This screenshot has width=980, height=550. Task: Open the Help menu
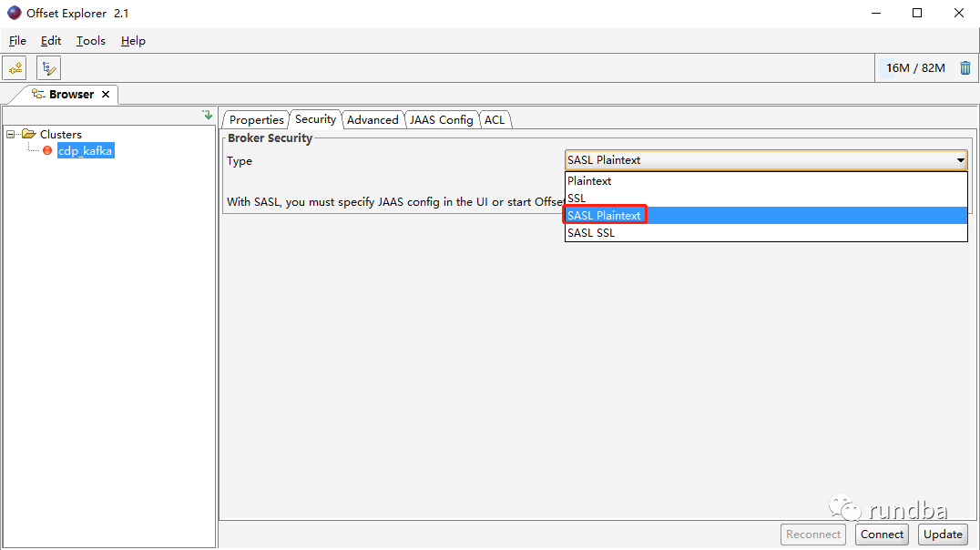point(133,41)
